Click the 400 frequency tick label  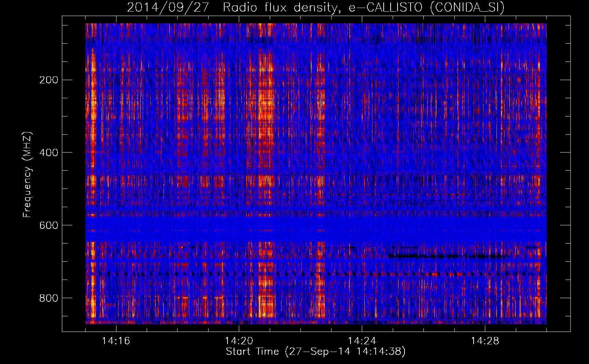49,153
